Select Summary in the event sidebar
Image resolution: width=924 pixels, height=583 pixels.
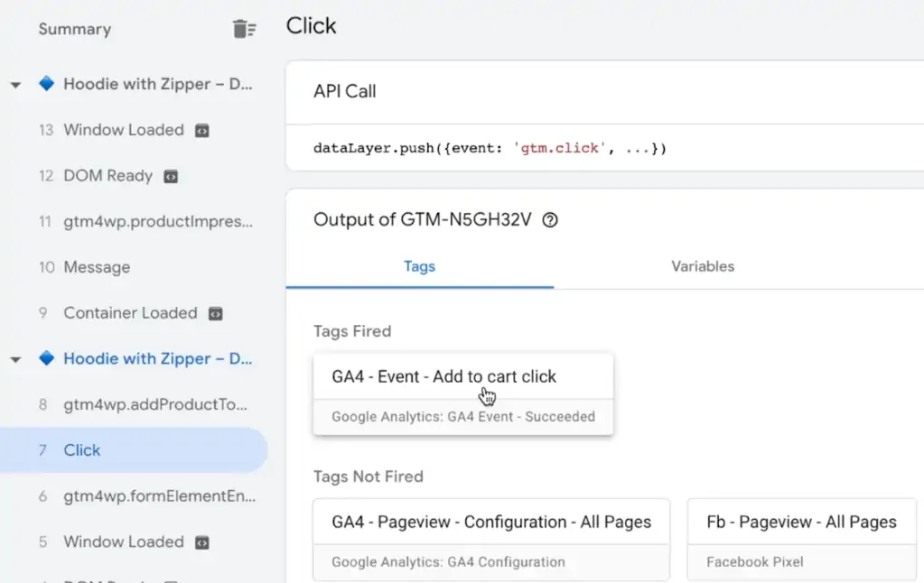[x=74, y=28]
